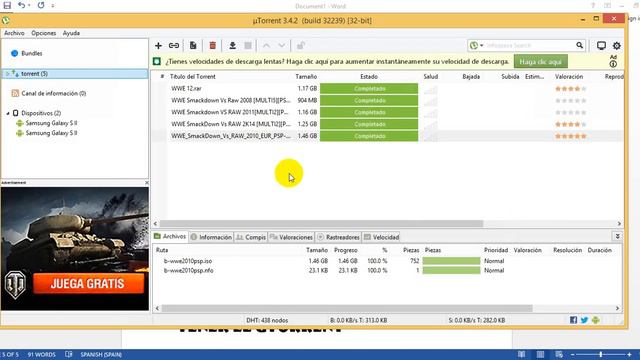Click the Create New Torrent file icon

tap(193, 46)
